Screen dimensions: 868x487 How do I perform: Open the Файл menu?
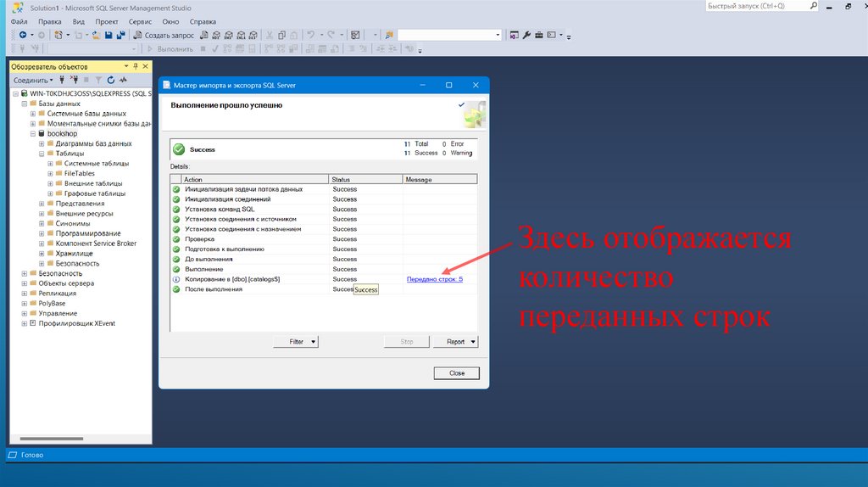[19, 21]
